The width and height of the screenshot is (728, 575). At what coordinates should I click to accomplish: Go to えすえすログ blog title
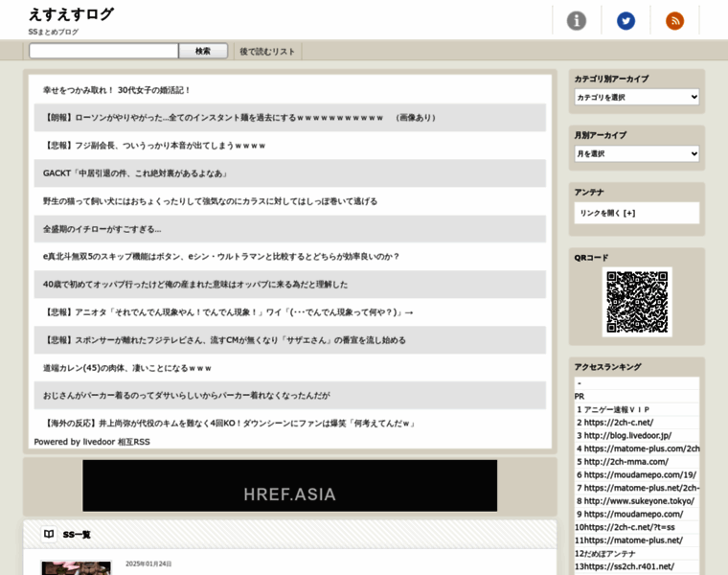(x=71, y=14)
